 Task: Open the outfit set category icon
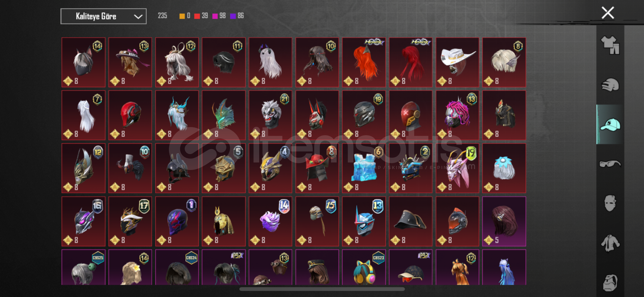coord(610,45)
